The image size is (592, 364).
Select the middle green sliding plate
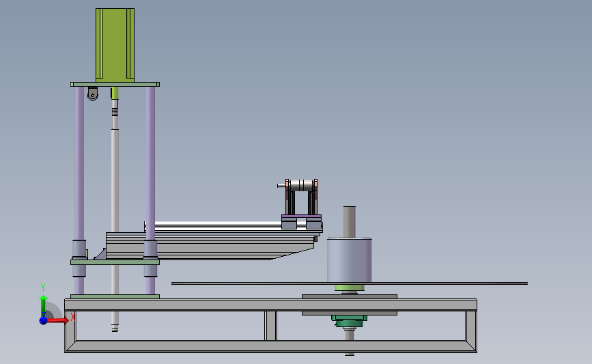[115, 262]
